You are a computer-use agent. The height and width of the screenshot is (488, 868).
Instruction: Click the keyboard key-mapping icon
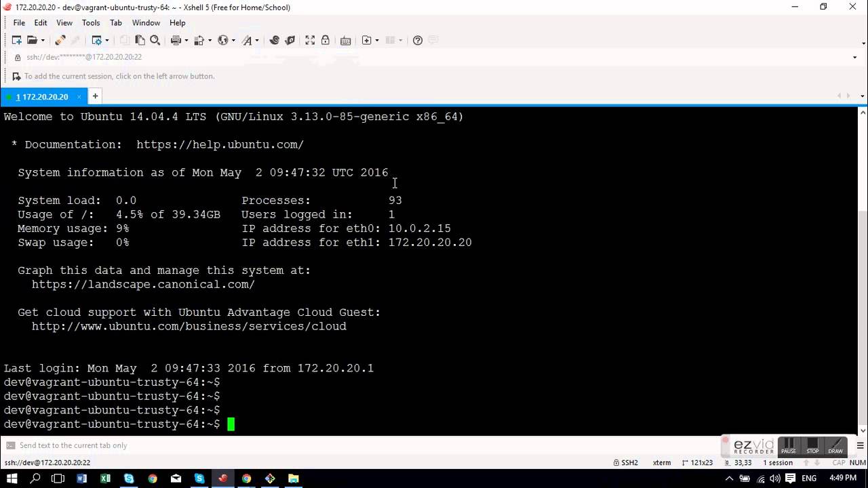tap(345, 41)
